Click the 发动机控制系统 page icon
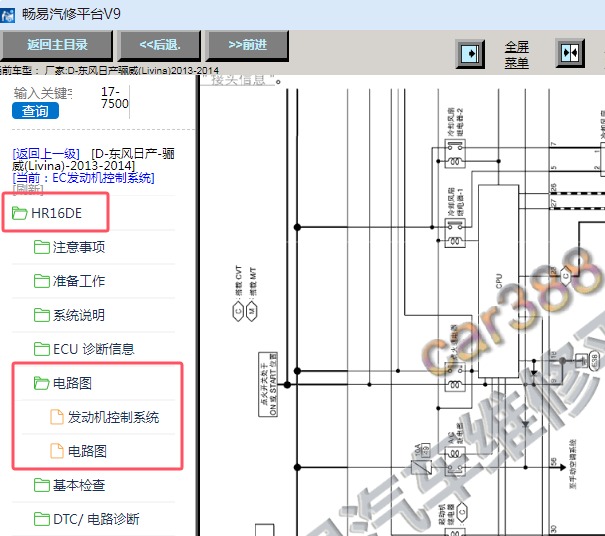605x536 pixels. tap(57, 417)
